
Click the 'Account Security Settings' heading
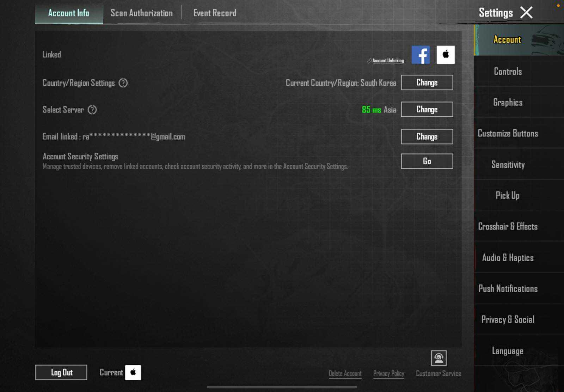(80, 156)
